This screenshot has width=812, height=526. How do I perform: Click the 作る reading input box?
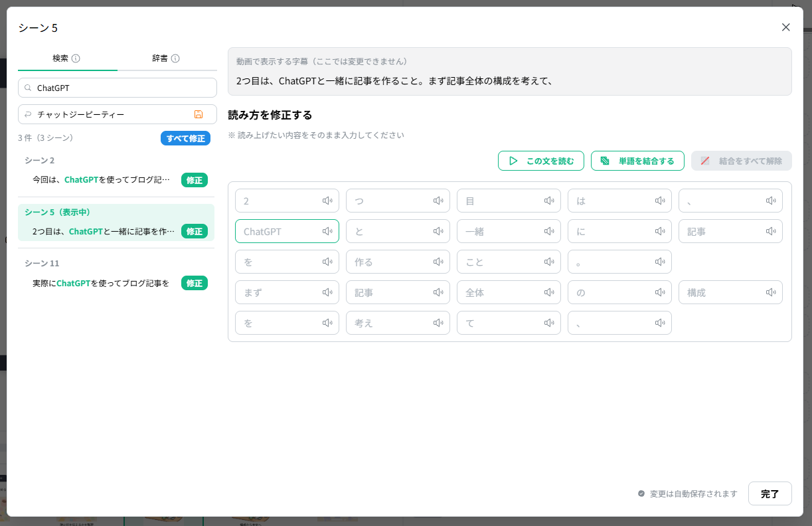(x=398, y=262)
